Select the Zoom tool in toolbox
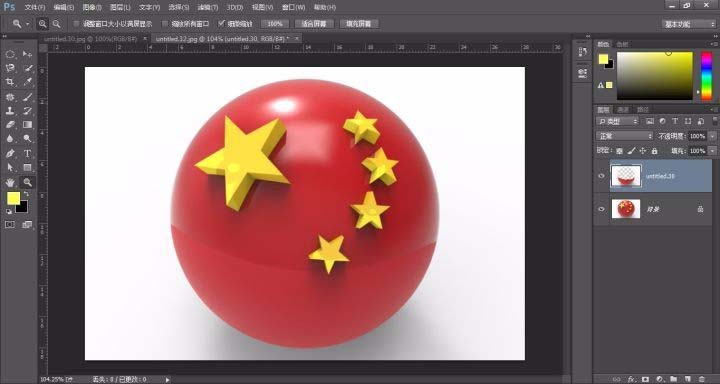Image resolution: width=720 pixels, height=384 pixels. pyautogui.click(x=28, y=182)
